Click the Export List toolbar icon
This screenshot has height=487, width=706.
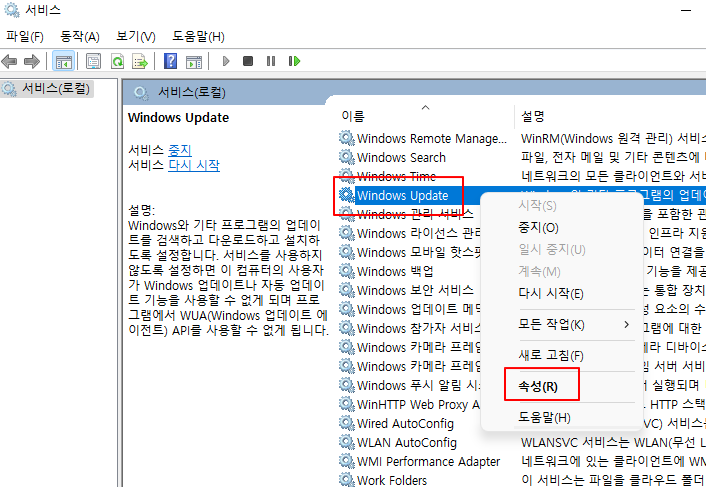pos(140,61)
